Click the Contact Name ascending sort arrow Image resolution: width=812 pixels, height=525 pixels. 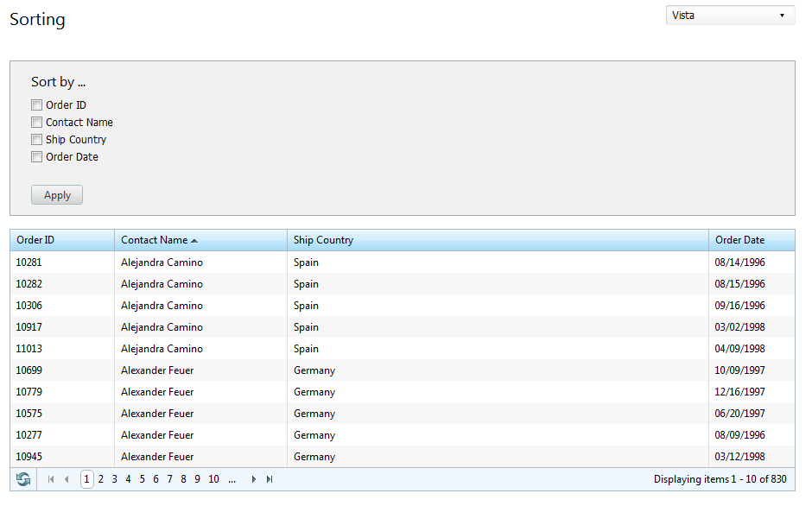(x=194, y=241)
